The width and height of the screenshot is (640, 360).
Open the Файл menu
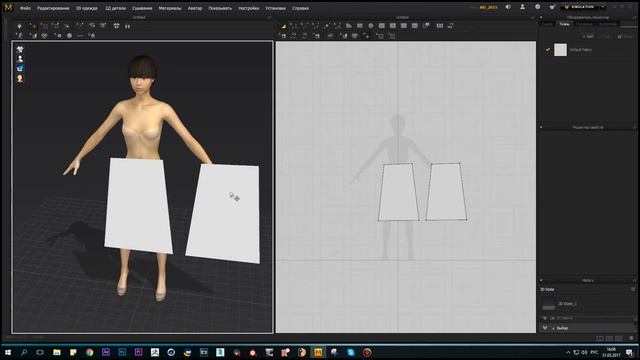pos(25,8)
